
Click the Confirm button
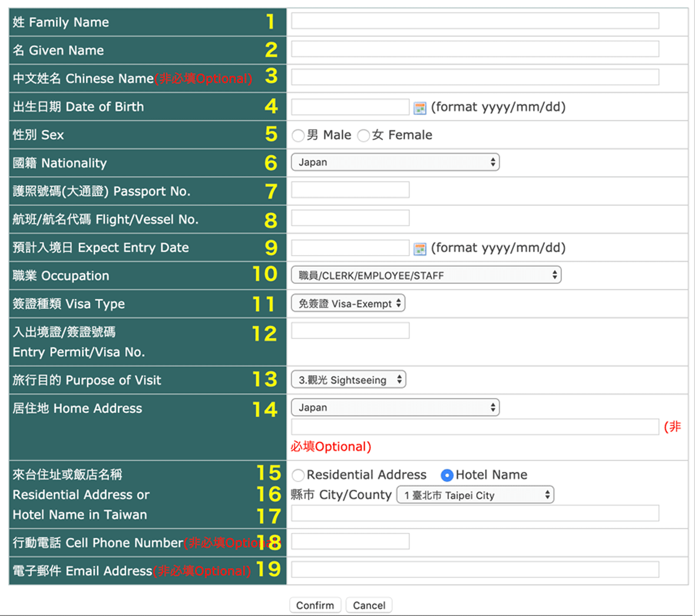(315, 605)
